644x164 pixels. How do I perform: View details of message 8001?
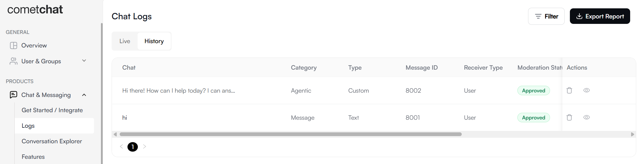pyautogui.click(x=586, y=117)
